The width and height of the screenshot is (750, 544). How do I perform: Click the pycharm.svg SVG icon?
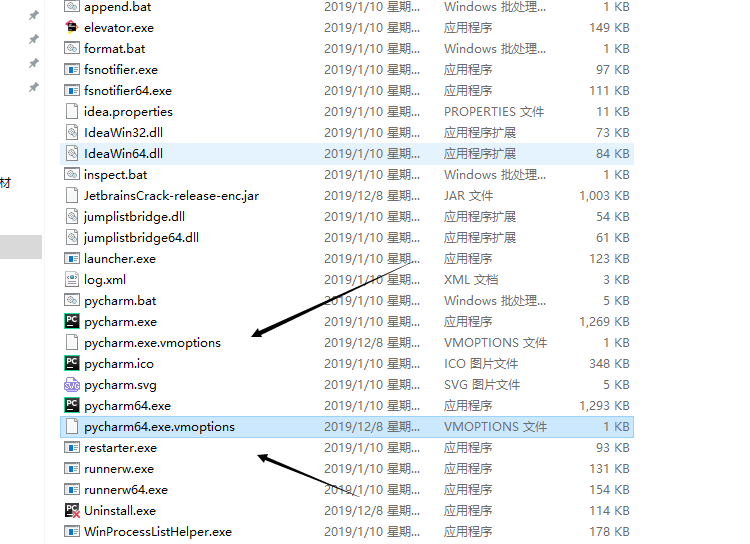(72, 384)
